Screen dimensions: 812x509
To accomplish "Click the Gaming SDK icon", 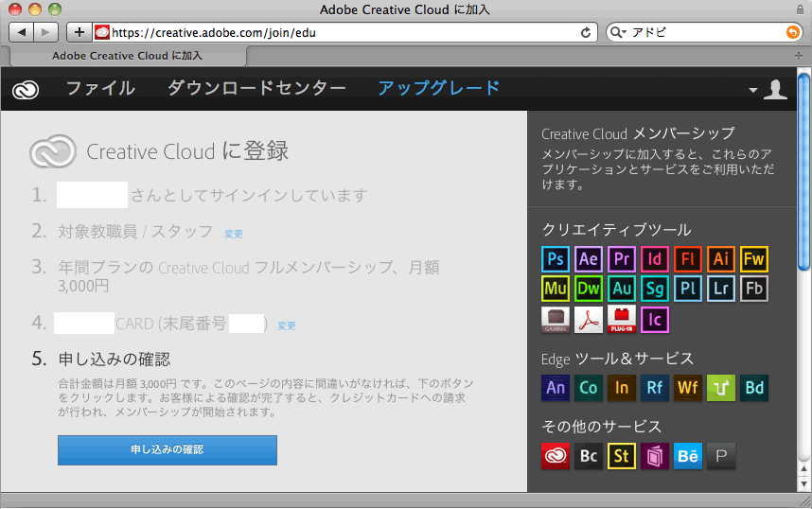I will (x=556, y=320).
